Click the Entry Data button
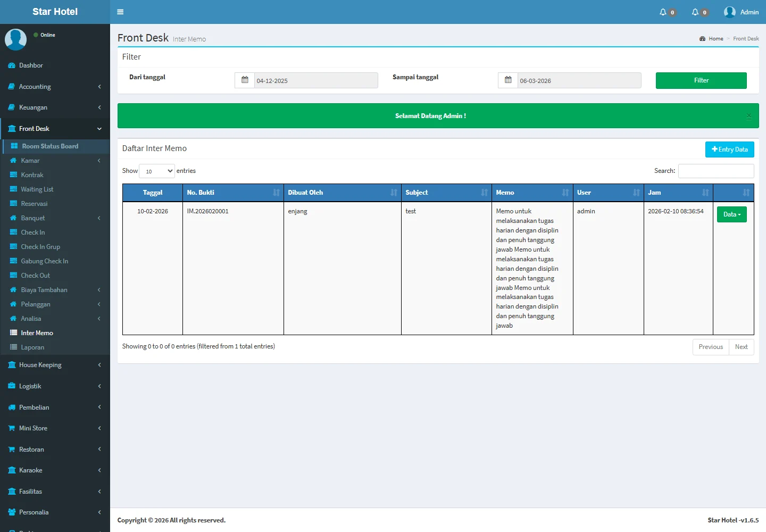This screenshot has width=766, height=532. click(x=729, y=149)
